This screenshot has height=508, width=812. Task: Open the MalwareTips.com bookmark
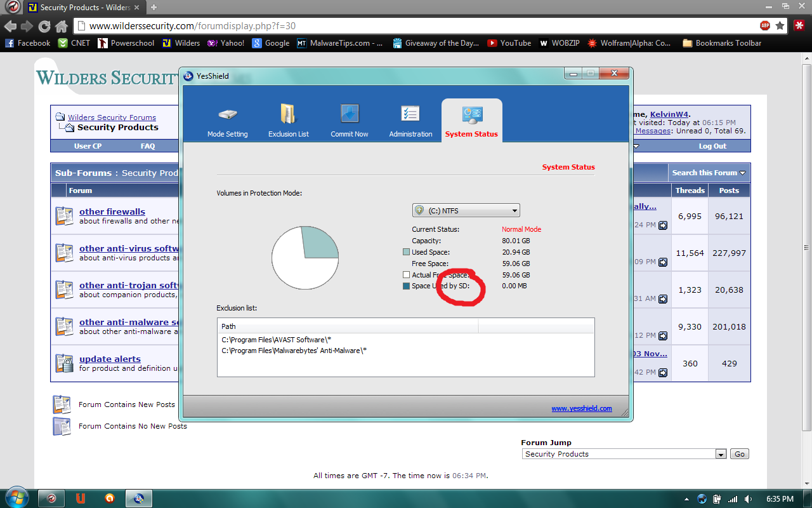coord(340,43)
